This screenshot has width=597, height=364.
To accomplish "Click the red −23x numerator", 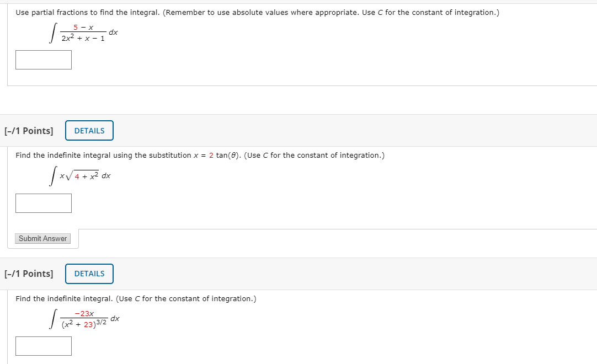I will pyautogui.click(x=84, y=312).
